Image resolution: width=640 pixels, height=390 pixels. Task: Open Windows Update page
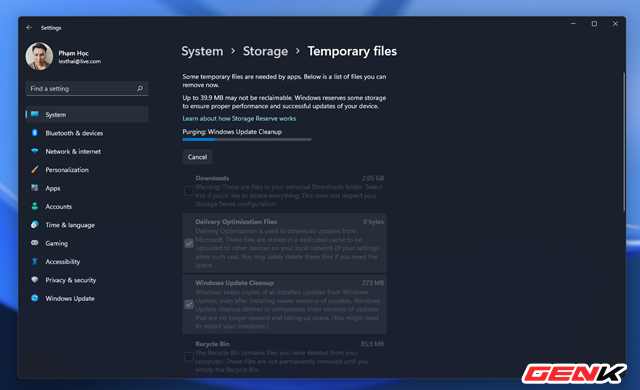point(87,298)
